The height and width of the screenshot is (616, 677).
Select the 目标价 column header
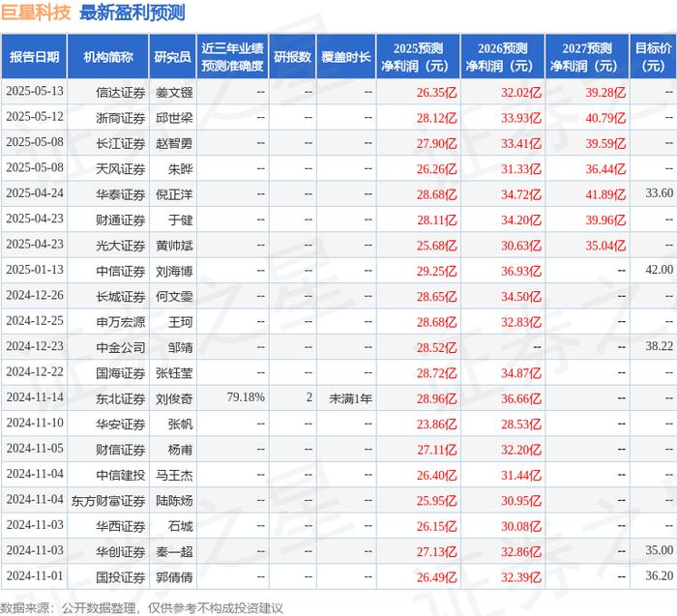tap(653, 56)
